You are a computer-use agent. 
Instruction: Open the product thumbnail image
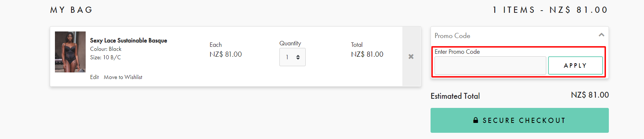point(70,52)
